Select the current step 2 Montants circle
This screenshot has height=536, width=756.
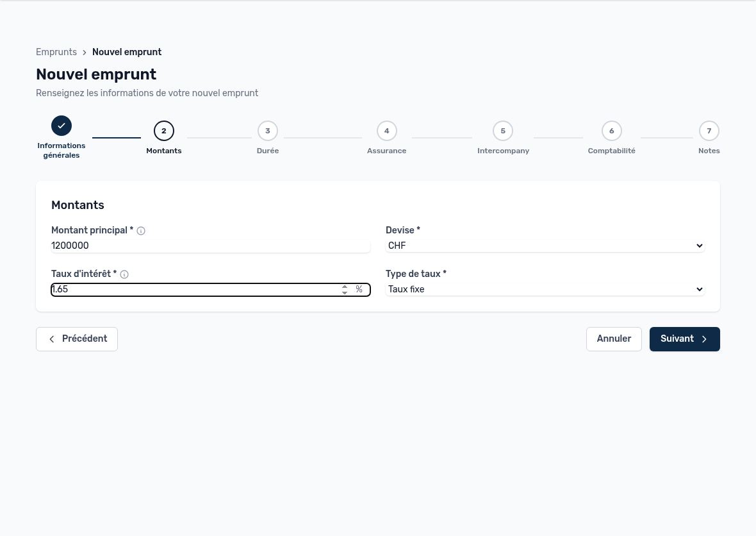pyautogui.click(x=164, y=131)
